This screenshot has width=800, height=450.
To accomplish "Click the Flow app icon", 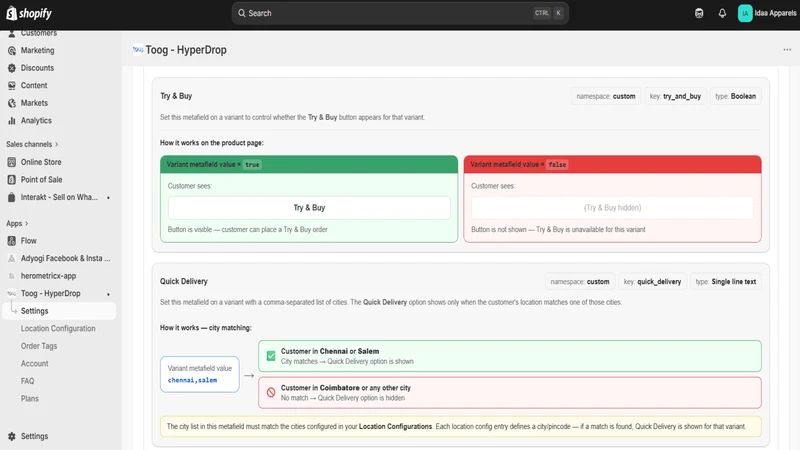I will tap(12, 241).
